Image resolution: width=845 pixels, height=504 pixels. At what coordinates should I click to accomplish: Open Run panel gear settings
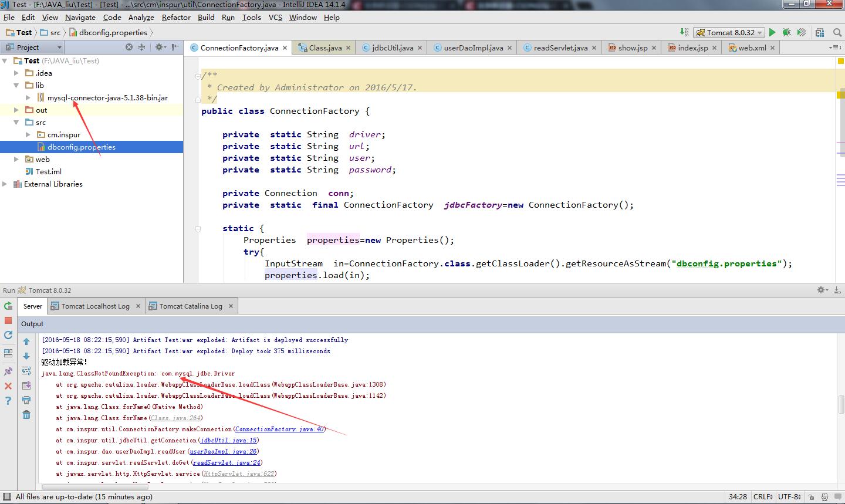point(822,290)
